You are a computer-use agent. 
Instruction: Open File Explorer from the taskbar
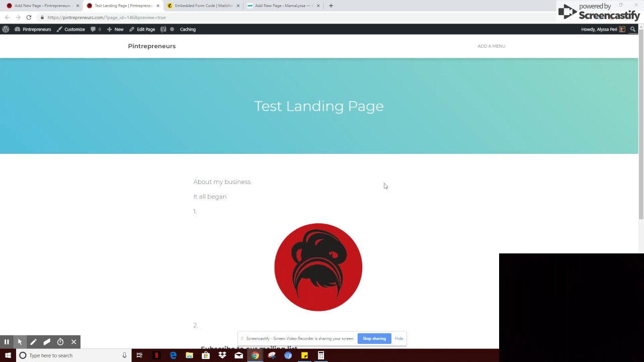[189, 355]
